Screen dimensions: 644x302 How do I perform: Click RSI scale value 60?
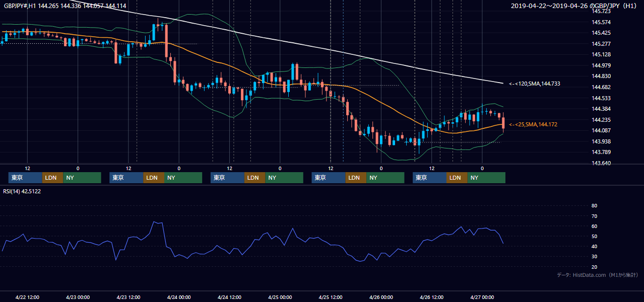point(594,226)
